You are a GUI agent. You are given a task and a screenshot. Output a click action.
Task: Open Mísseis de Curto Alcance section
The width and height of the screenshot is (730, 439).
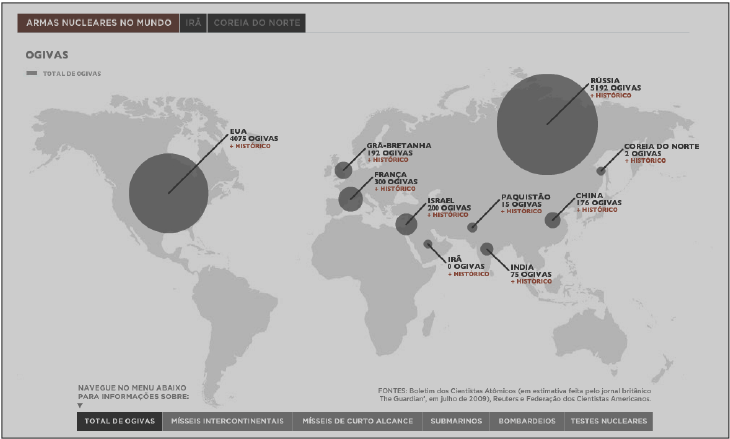[x=357, y=422]
